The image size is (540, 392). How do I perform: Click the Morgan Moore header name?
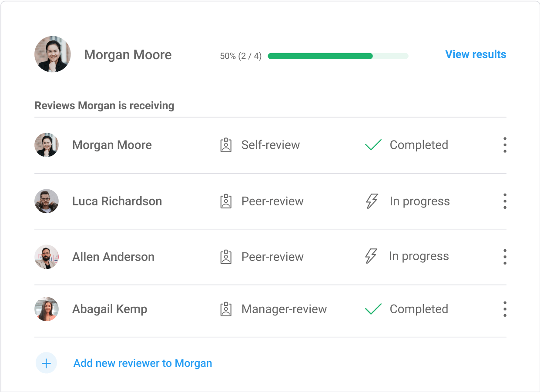128,55
